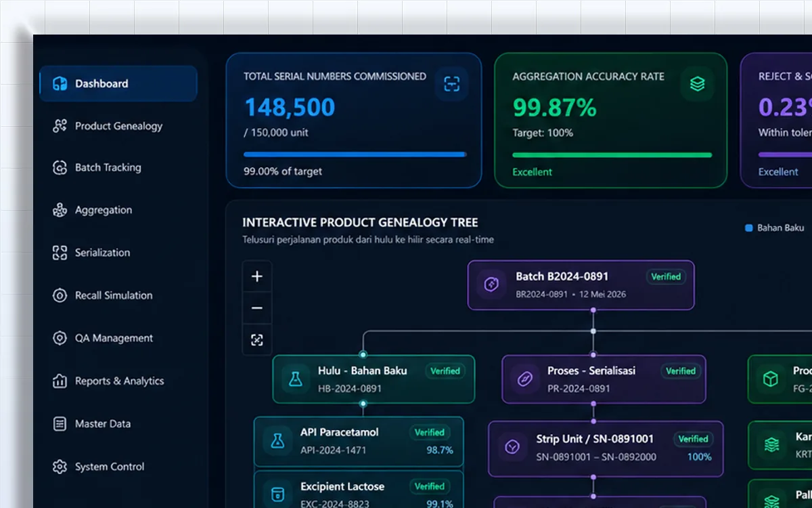The image size is (812, 508).
Task: Click the scan icon on Serial Numbers card
Action: pos(451,84)
